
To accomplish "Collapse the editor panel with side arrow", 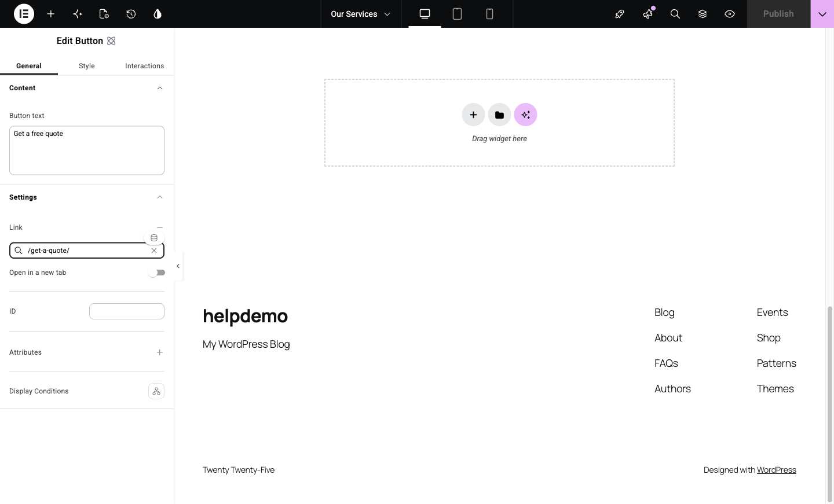I will pos(178,266).
